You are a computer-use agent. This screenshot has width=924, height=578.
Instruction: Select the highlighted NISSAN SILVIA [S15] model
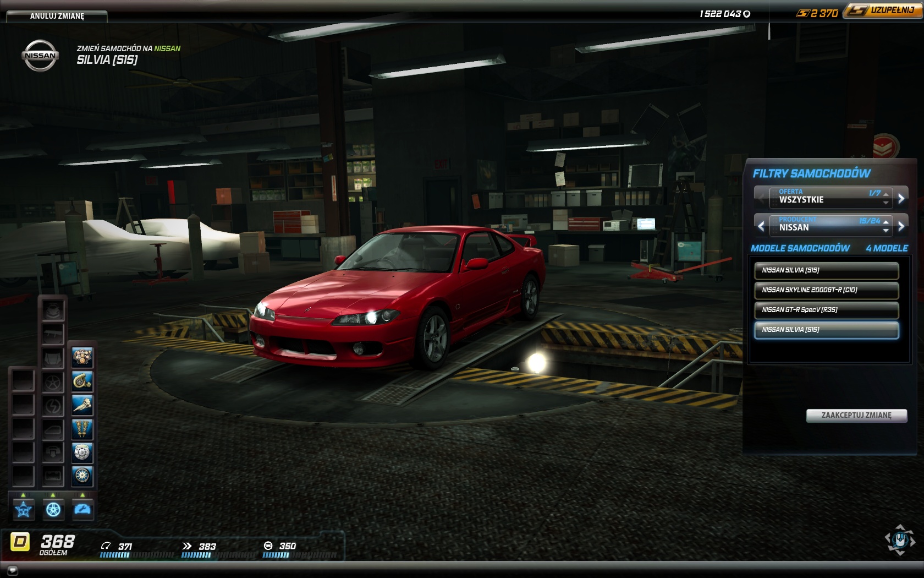coord(827,330)
